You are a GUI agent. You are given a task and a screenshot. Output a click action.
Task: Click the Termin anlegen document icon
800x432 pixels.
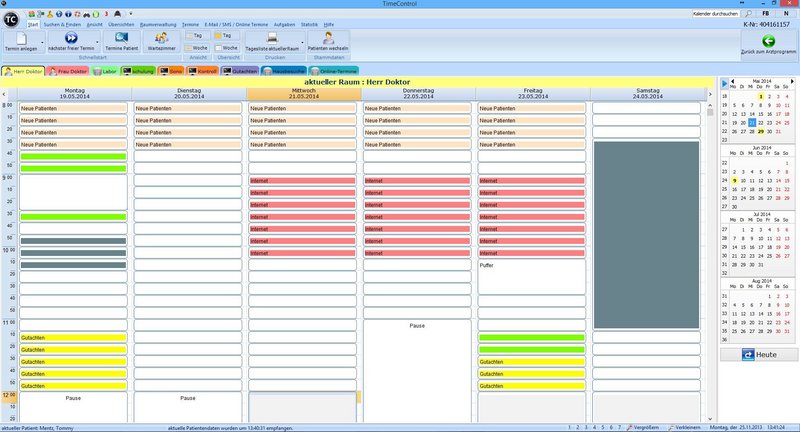pyautogui.click(x=19, y=37)
